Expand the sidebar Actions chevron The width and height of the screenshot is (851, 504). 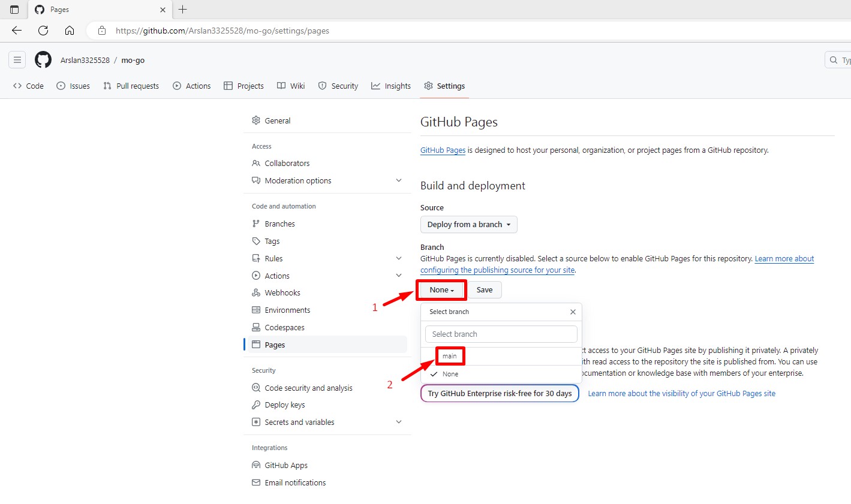pos(399,276)
